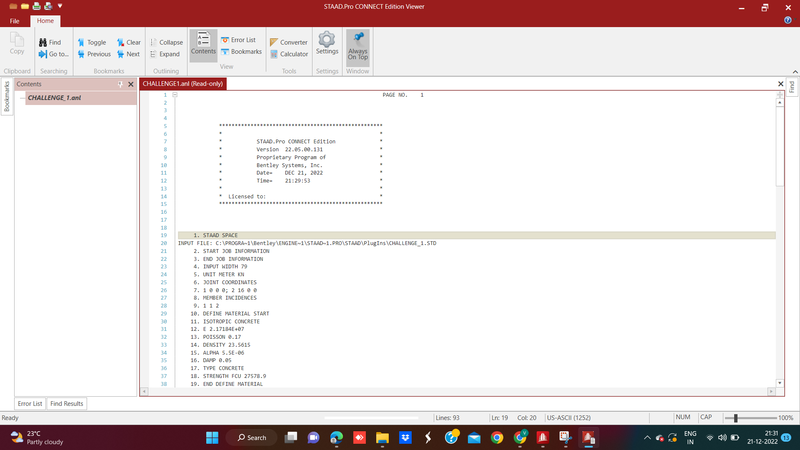Adjust the zoom slider handle
The height and width of the screenshot is (450, 800).
(x=736, y=418)
